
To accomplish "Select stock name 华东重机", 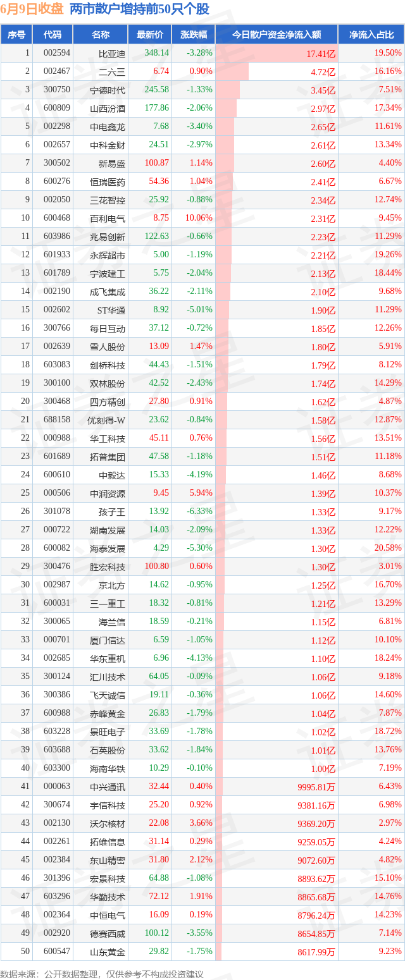I will tap(108, 659).
